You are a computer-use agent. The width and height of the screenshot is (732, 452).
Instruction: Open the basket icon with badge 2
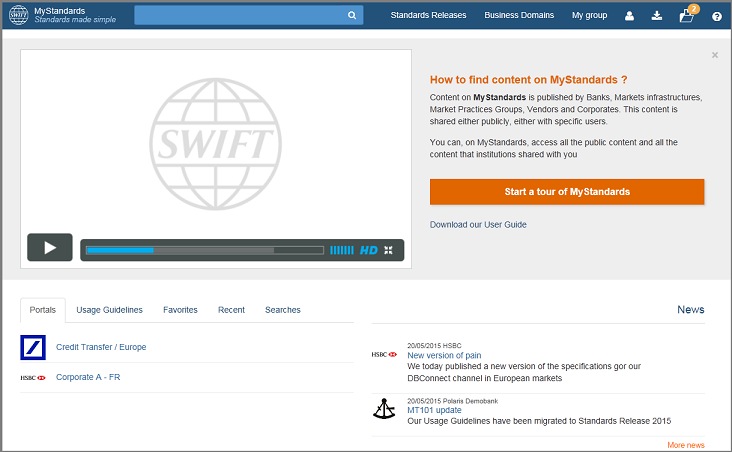click(x=688, y=14)
